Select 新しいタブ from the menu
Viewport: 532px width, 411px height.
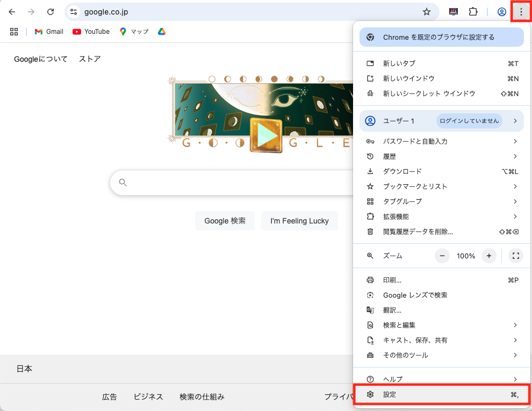(441, 63)
